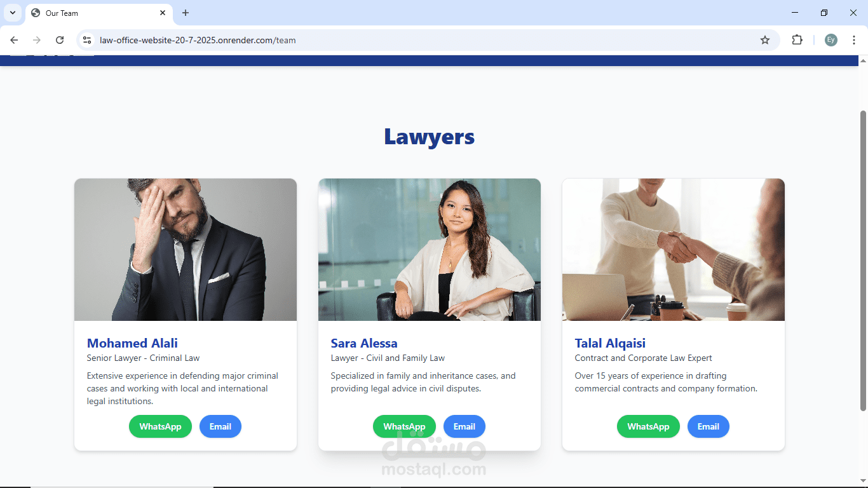View site information icon in address bar
The height and width of the screenshot is (488, 868).
[87, 40]
